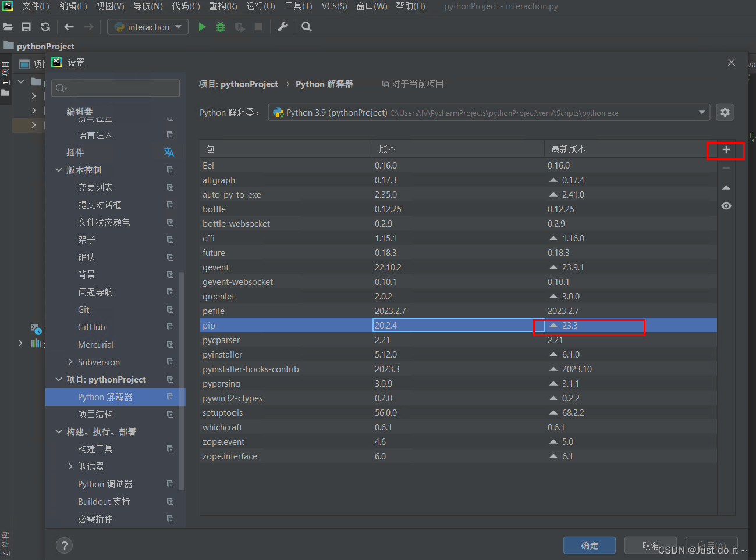Run the interaction configuration
Image resolution: width=756 pixels, height=560 pixels.
(x=202, y=27)
